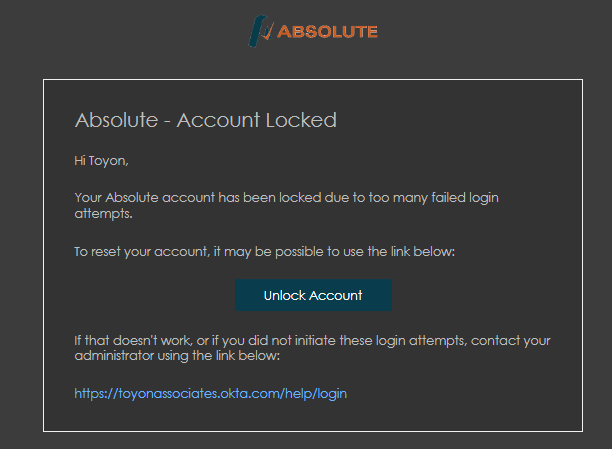Image resolution: width=612 pixels, height=449 pixels.
Task: Click the word 'Locked' in the heading
Action: pyautogui.click(x=301, y=120)
